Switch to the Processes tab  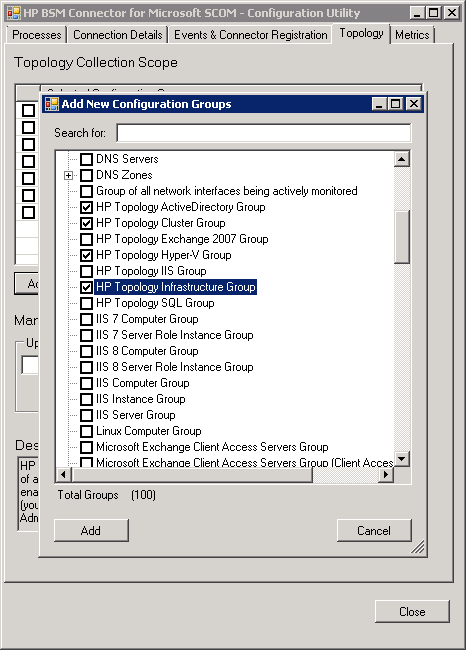[36, 35]
